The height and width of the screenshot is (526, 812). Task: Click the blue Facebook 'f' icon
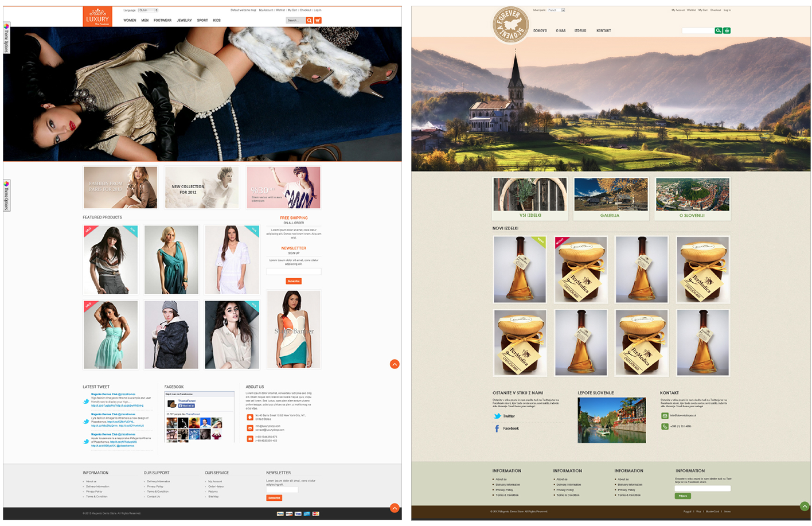pyautogui.click(x=497, y=428)
